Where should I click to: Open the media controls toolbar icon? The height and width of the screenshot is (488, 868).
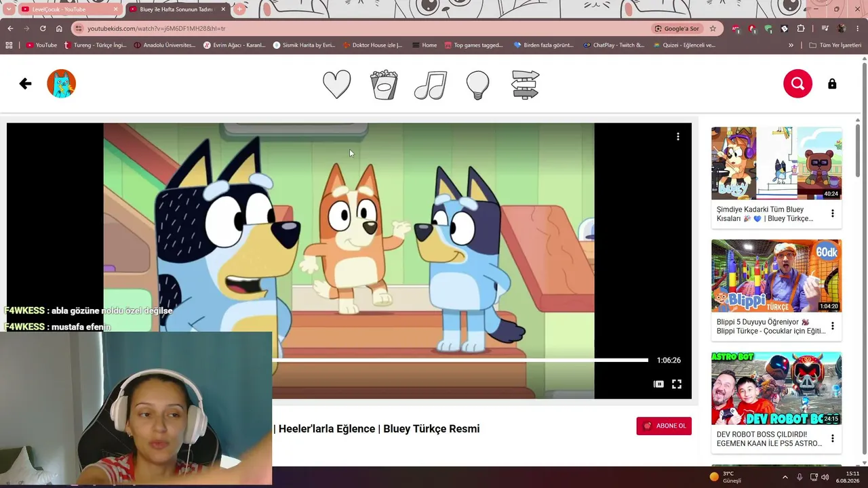pos(825,28)
